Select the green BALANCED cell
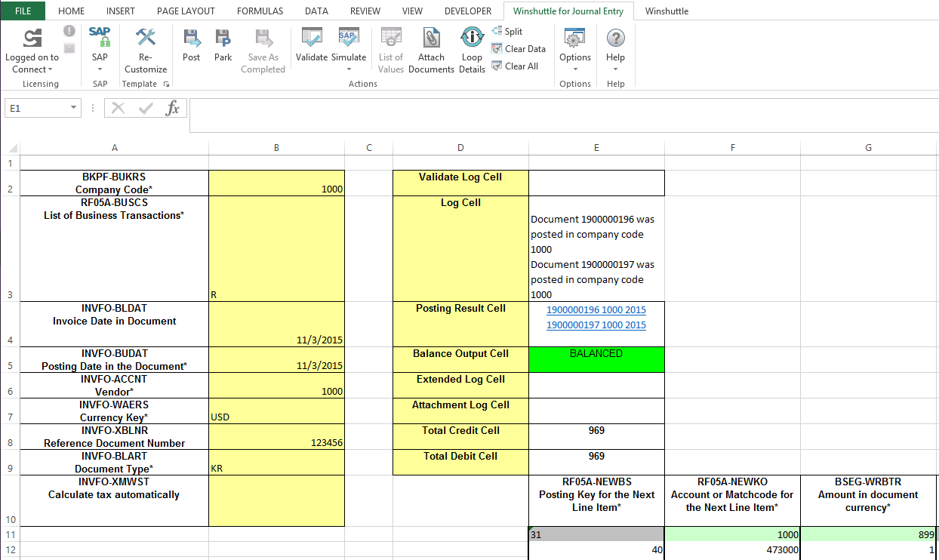 point(596,359)
